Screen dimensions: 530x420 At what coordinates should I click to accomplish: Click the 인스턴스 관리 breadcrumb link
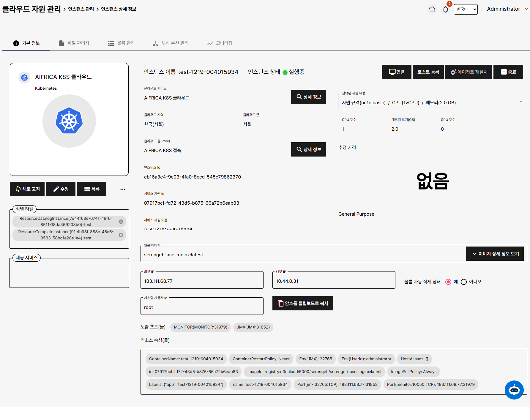pyautogui.click(x=81, y=9)
